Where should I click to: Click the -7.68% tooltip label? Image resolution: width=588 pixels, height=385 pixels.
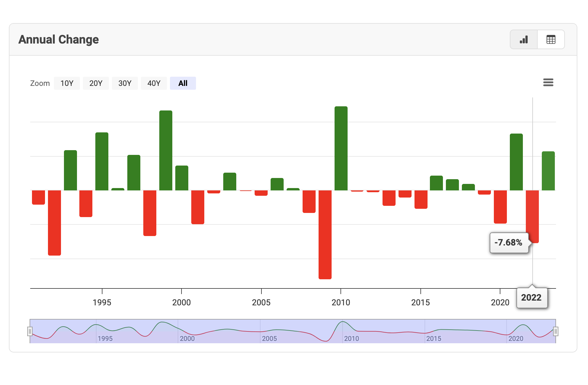(x=509, y=243)
